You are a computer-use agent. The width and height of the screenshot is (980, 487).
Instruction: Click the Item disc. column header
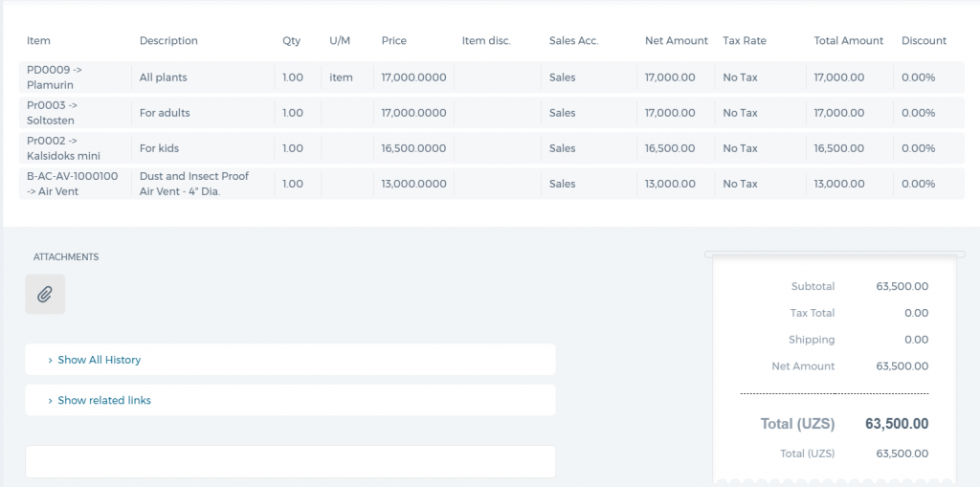486,40
